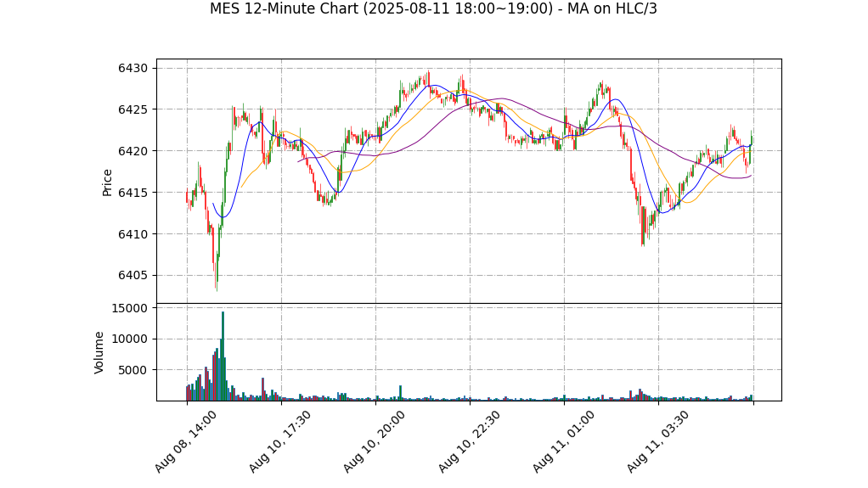This screenshot has height=488, width=868.
Task: Click the 6430 price axis label
Action: point(132,68)
